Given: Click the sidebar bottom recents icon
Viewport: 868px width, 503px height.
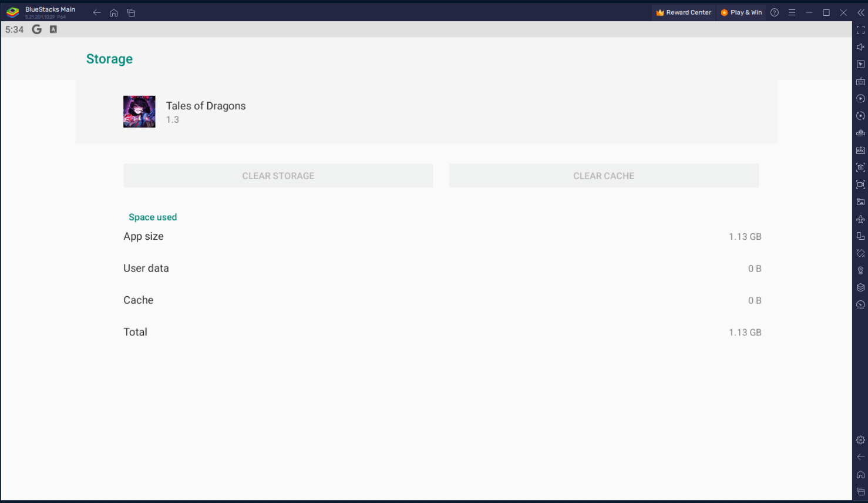Looking at the screenshot, I should coord(860,492).
